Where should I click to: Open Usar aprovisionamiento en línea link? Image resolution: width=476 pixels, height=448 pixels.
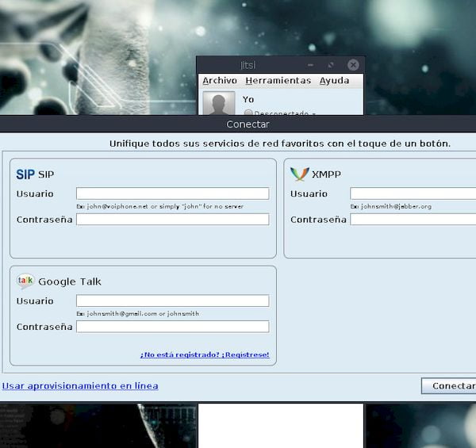click(80, 386)
